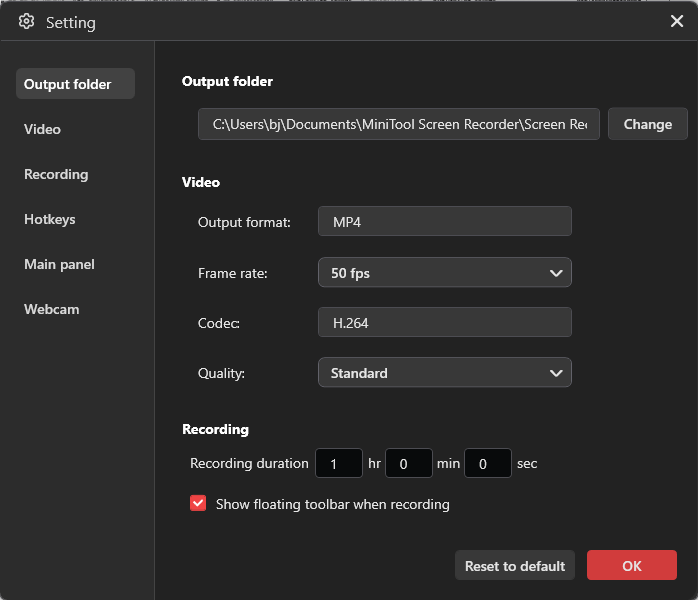Go to the Hotkeys settings tab
698x600 pixels.
(50, 219)
